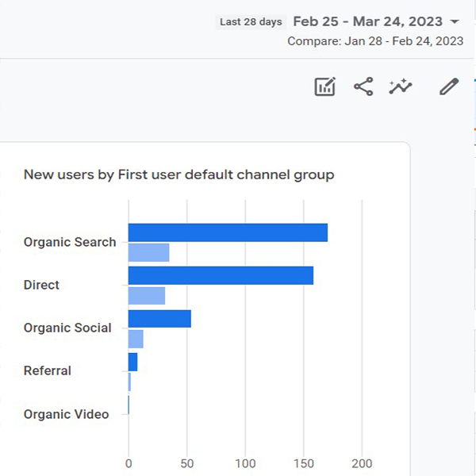The width and height of the screenshot is (476, 476).
Task: Click the pencil Customize report icon
Action: coord(449,86)
